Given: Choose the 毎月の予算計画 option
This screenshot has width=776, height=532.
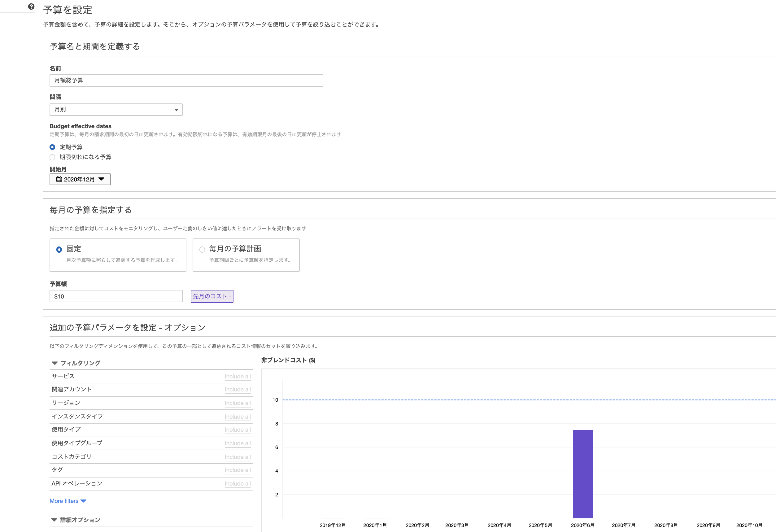Looking at the screenshot, I should coord(202,250).
